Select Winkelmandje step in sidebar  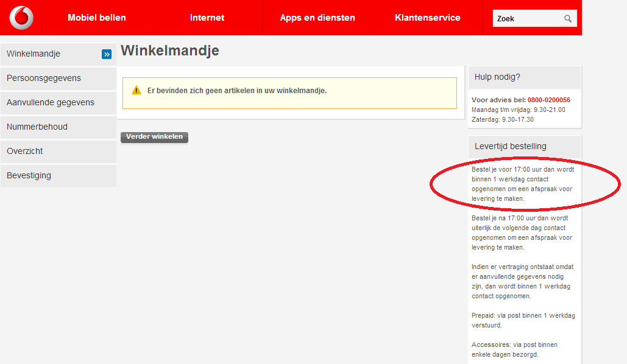pyautogui.click(x=34, y=54)
